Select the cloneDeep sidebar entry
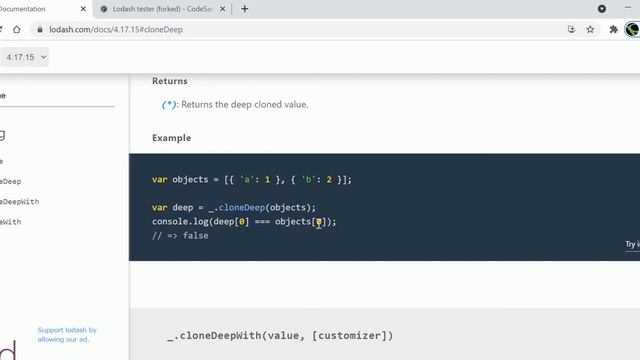Viewport: 640px width, 360px height. 11,182
